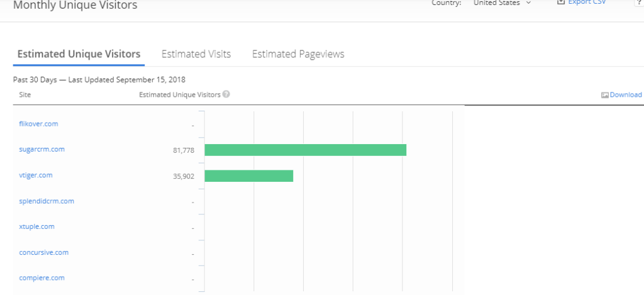Click the sugarcrm.com green visitors bar
644x295 pixels.
click(305, 150)
